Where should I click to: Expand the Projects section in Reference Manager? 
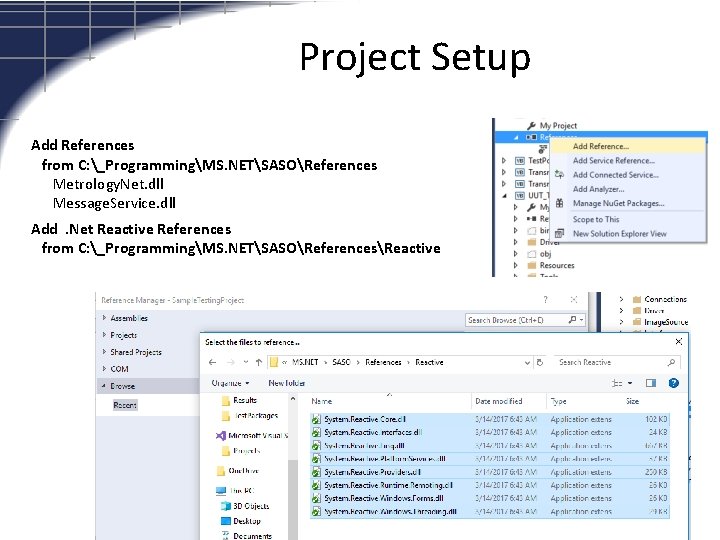[105, 335]
